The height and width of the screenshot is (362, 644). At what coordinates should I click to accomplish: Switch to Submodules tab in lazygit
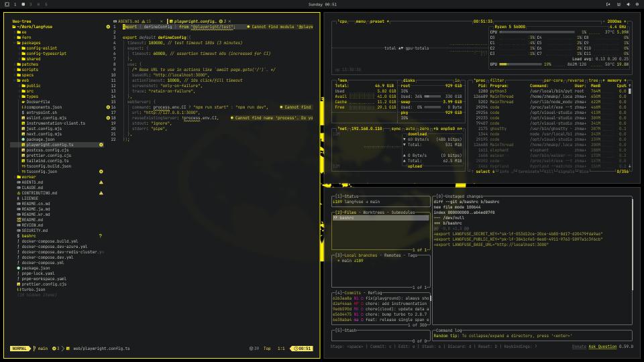pos(402,213)
